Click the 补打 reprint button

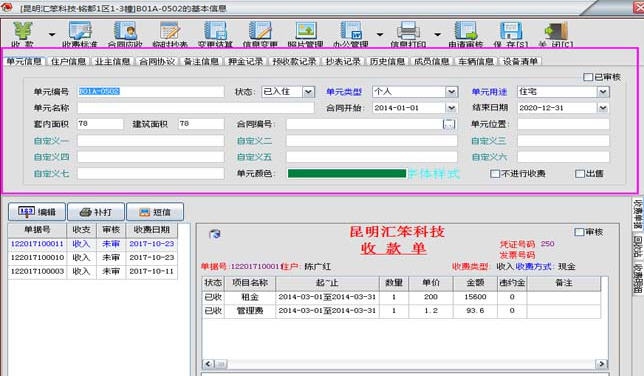tap(96, 212)
